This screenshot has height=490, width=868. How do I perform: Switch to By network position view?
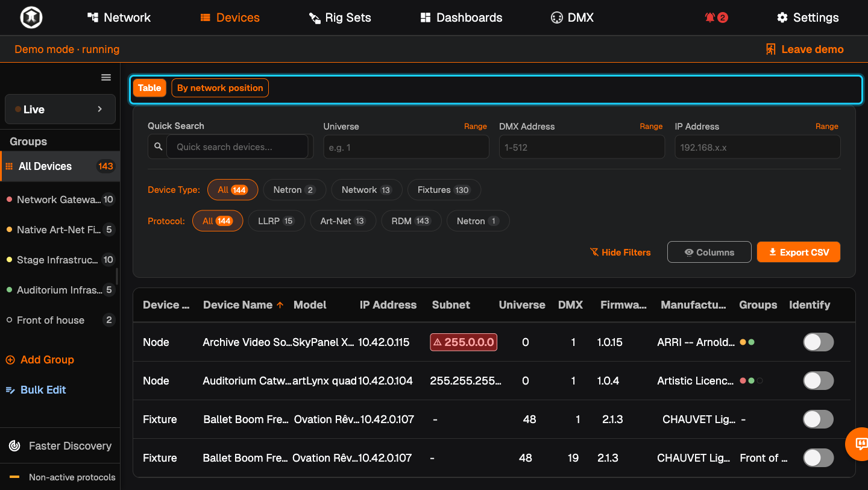[220, 88]
